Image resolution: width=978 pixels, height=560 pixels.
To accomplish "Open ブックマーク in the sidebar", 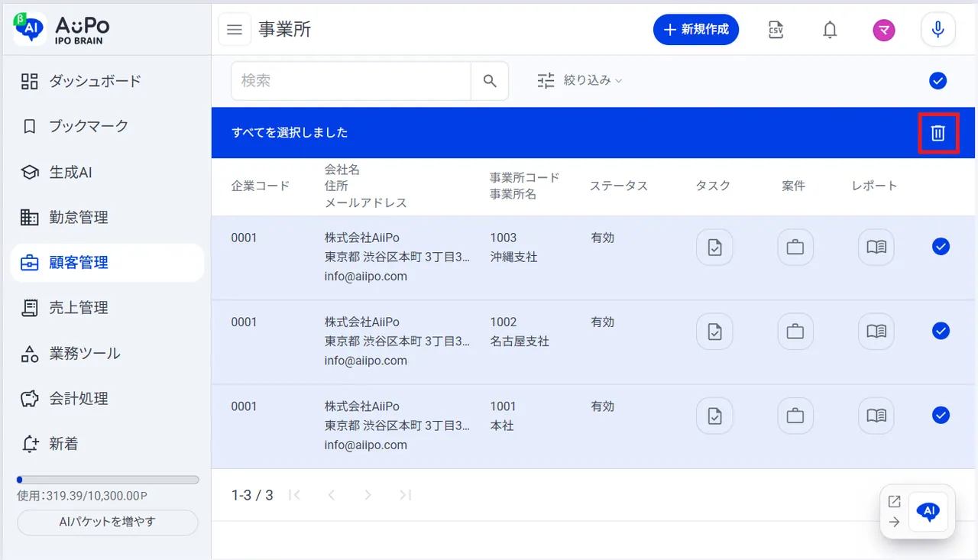I will [x=108, y=127].
